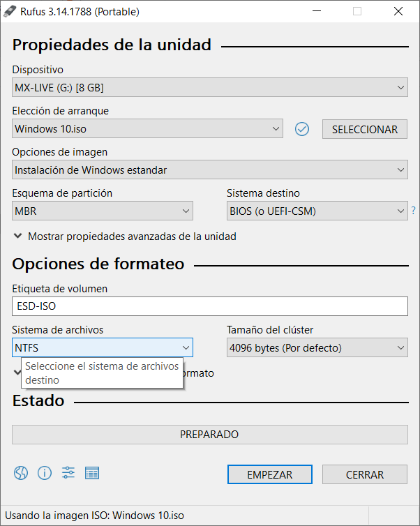Image resolution: width=420 pixels, height=526 pixels.
Task: Click the checksum checkmark icon
Action: 302,129
